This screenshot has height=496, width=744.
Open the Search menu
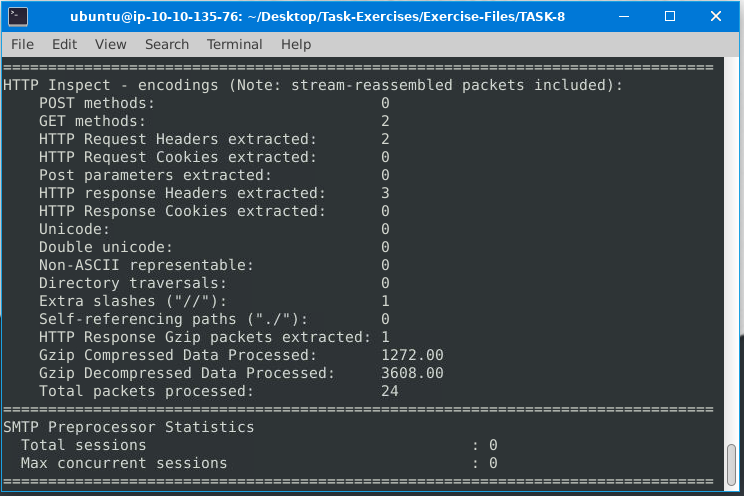(166, 44)
